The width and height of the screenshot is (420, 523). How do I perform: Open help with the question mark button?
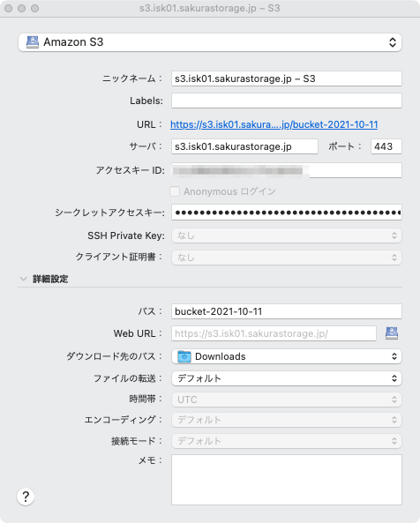[26, 497]
